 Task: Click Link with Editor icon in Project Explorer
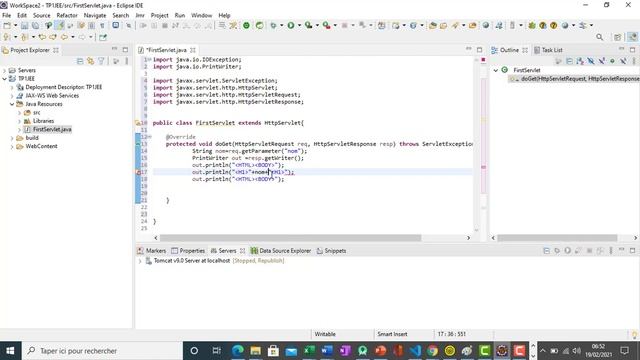(x=91, y=61)
